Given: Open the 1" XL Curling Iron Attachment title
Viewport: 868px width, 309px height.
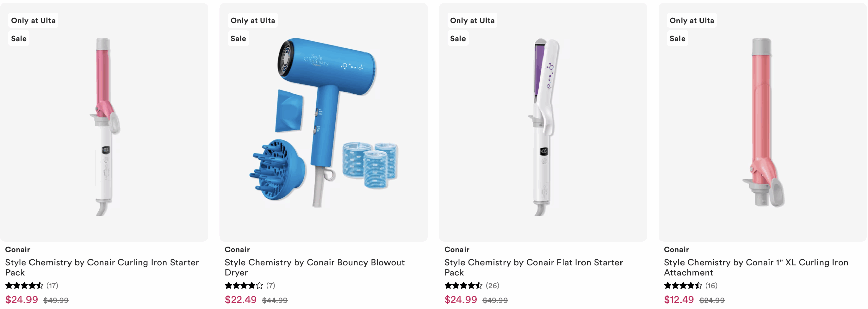Looking at the screenshot, I should [x=756, y=267].
